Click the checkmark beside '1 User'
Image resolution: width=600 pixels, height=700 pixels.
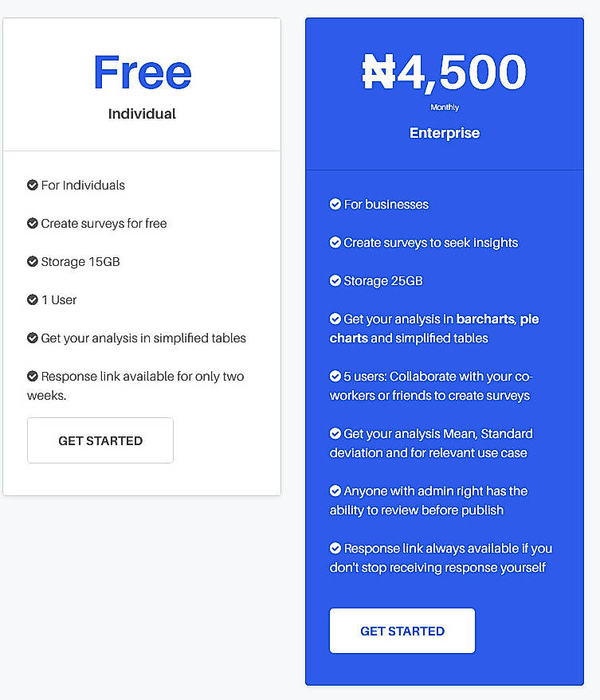click(32, 300)
